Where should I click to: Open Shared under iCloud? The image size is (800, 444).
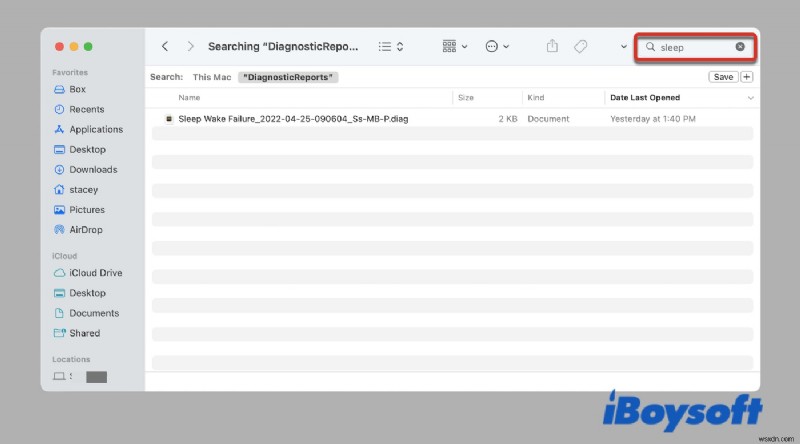85,333
